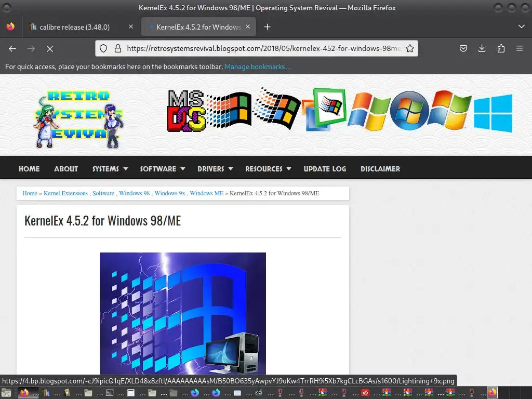Click the Windows Vista orb logo
Image resolution: width=532 pixels, height=399 pixels.
click(x=409, y=110)
